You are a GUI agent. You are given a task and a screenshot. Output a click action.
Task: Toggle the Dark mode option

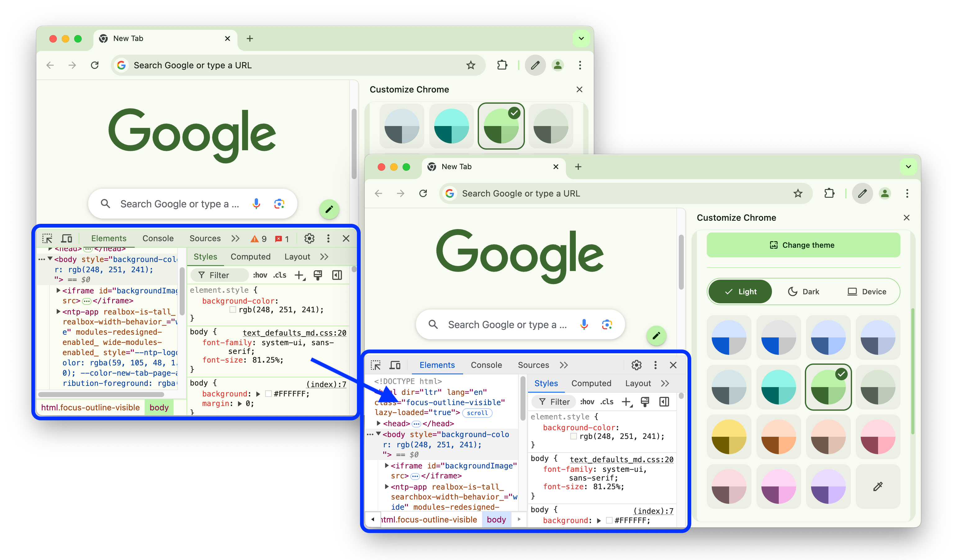click(804, 292)
